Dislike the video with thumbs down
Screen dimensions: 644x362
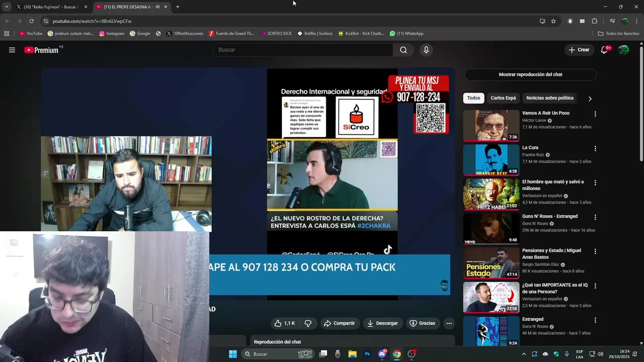tap(308, 323)
